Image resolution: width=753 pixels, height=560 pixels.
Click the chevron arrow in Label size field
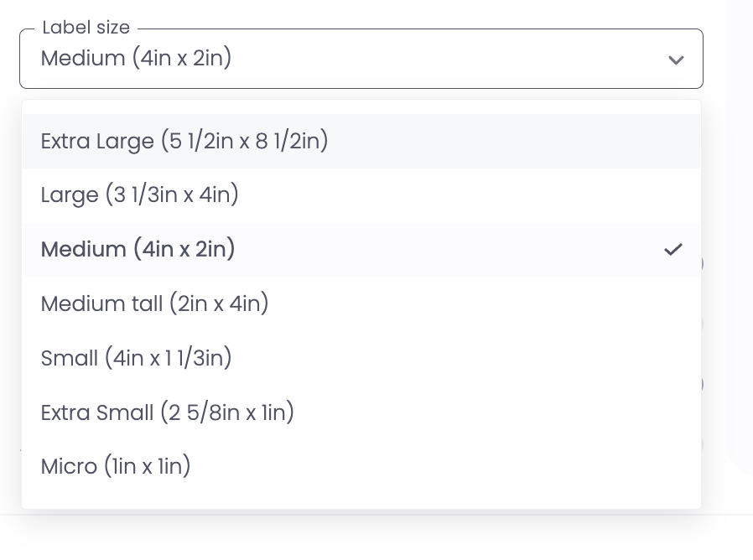[676, 60]
